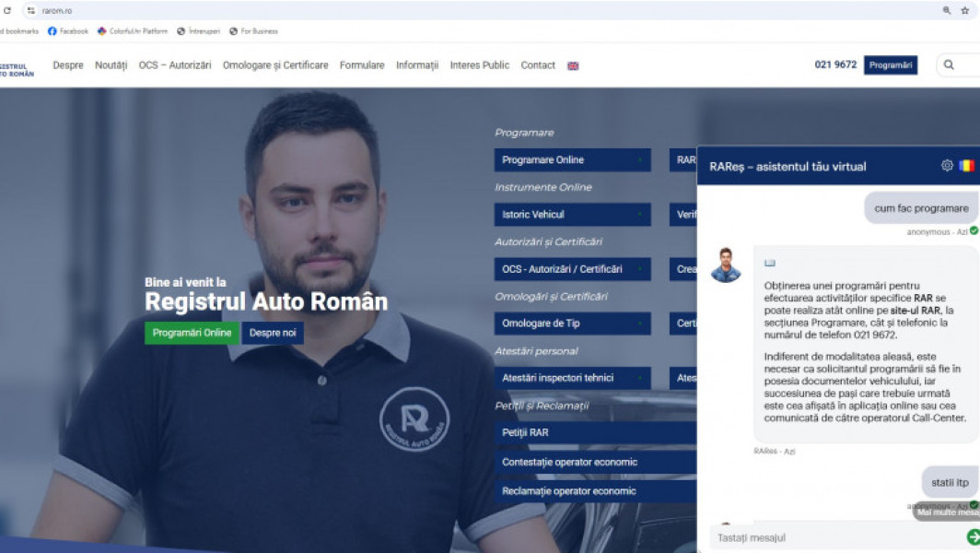Click the green Programări Online button
980x553 pixels.
[192, 333]
